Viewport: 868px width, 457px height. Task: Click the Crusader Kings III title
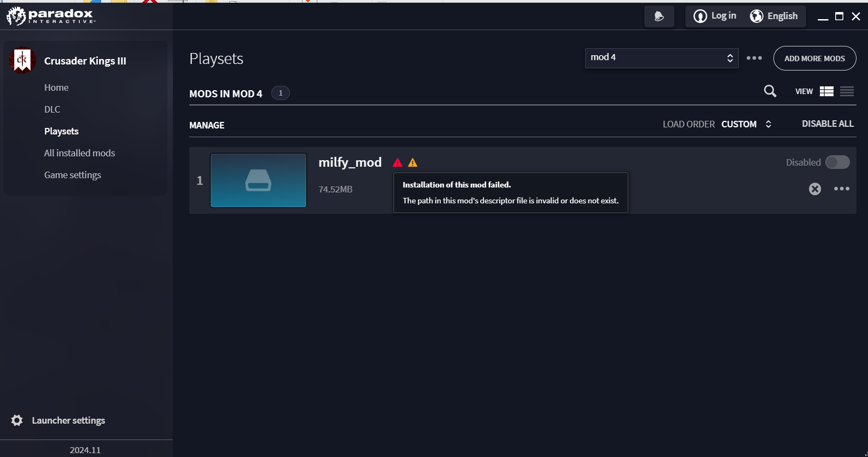tap(85, 61)
